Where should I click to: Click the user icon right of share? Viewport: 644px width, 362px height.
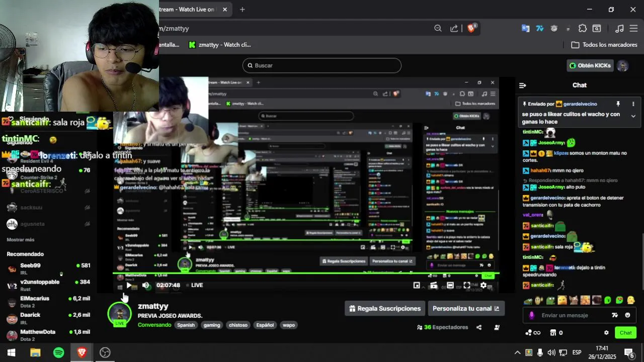[x=497, y=327]
